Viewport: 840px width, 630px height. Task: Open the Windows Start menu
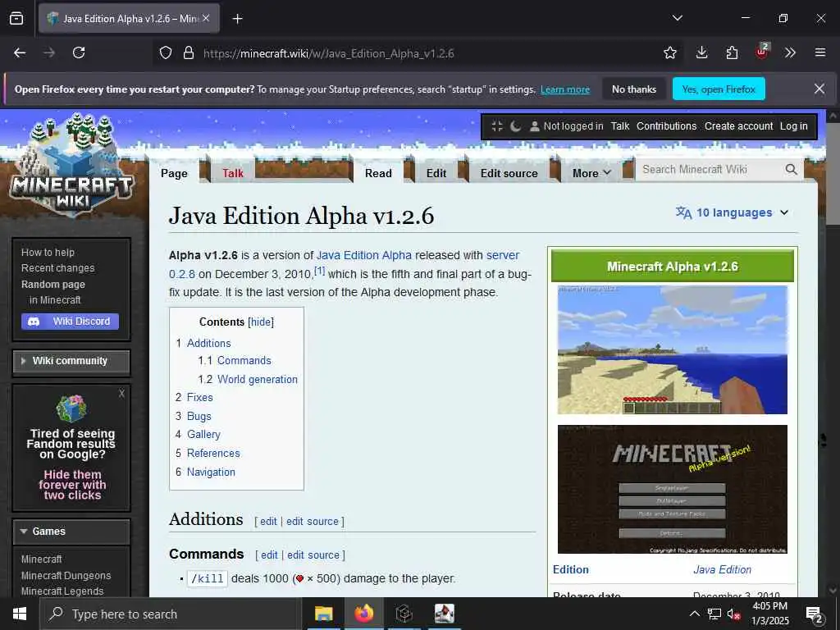point(20,614)
